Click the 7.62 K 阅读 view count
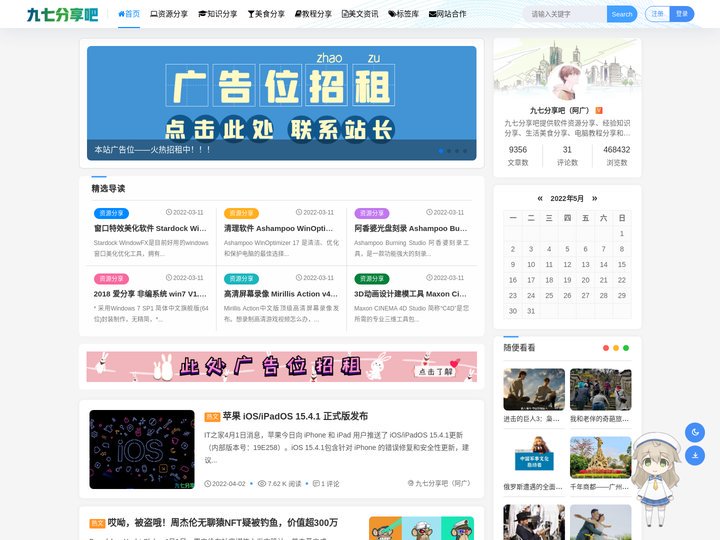The image size is (720, 540). pyautogui.click(x=280, y=484)
